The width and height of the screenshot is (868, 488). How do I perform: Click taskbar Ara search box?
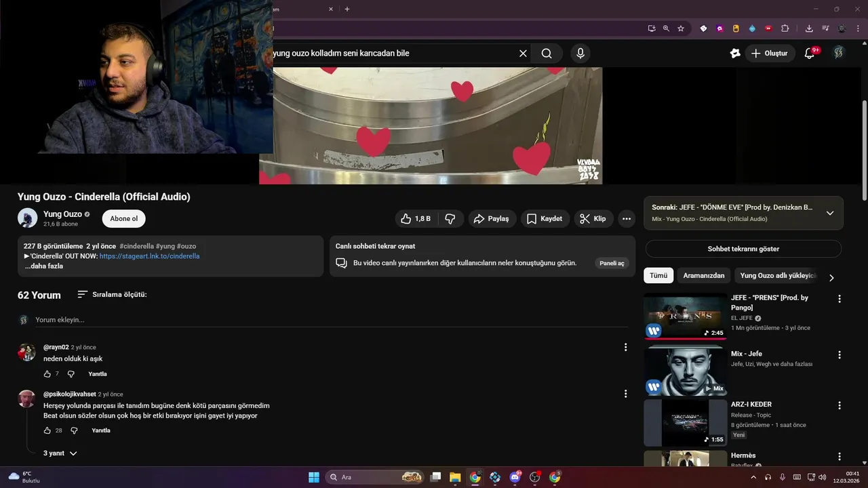375,477
